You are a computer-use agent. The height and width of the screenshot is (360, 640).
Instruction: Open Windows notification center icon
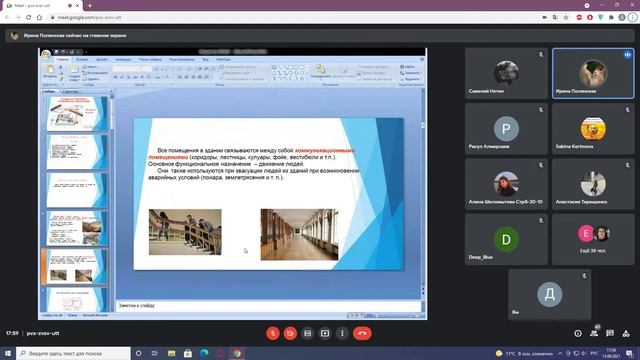[630, 353]
